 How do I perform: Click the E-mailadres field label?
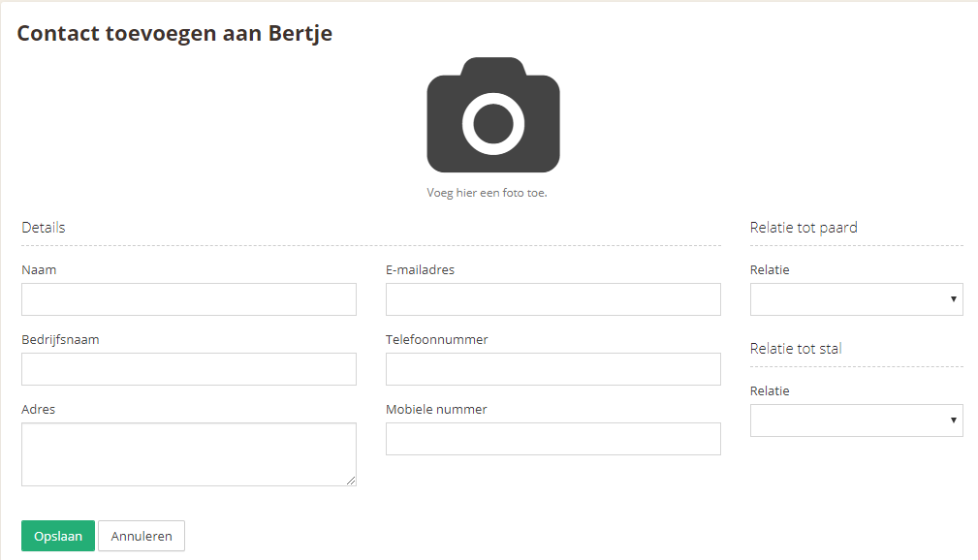pos(420,270)
